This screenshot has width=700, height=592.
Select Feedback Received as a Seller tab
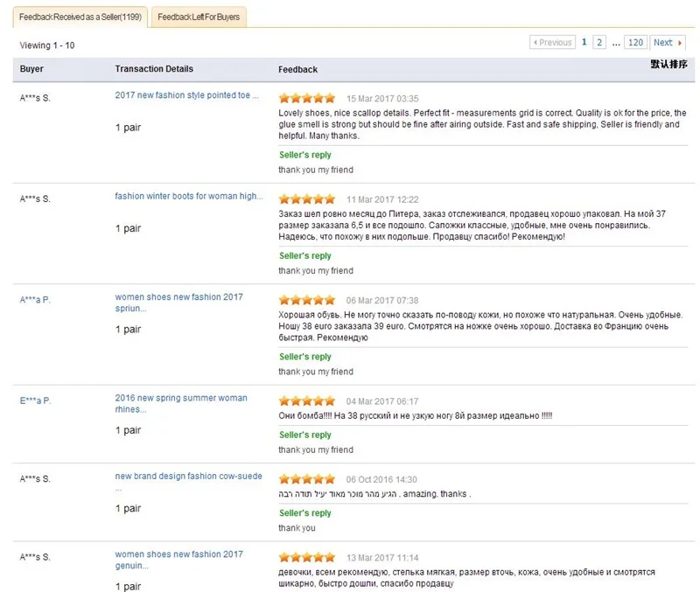tap(80, 17)
